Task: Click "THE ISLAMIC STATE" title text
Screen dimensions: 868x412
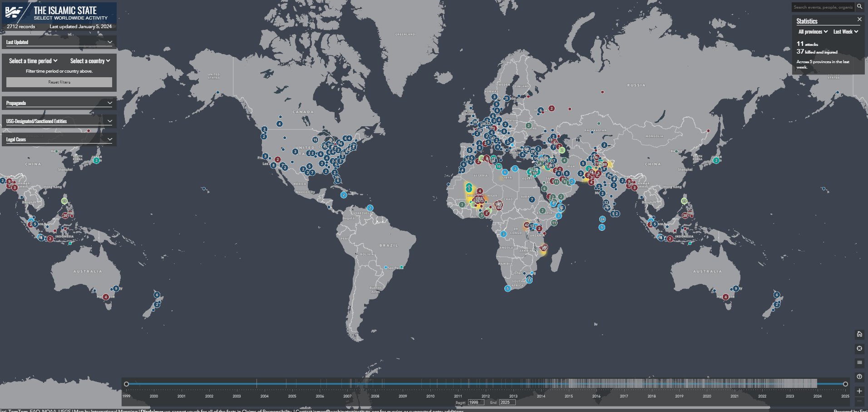Action: [x=65, y=10]
